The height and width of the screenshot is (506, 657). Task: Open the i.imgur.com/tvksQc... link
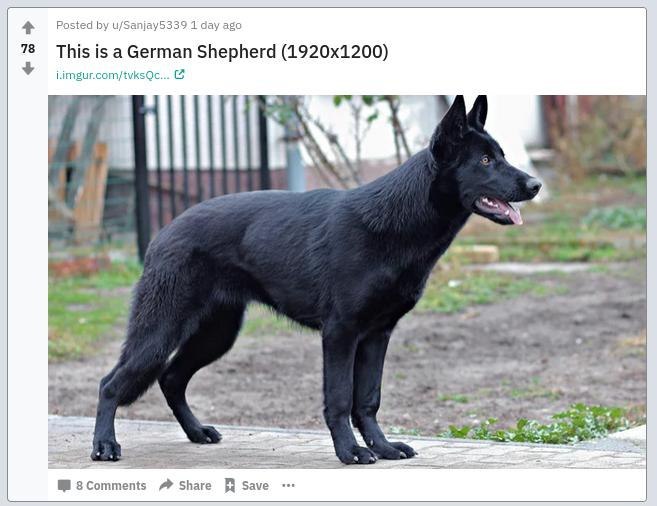pyautogui.click(x=113, y=75)
